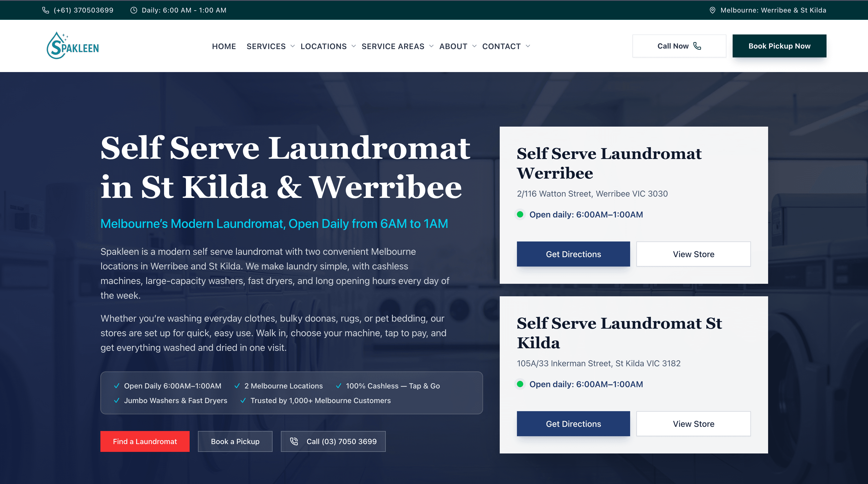
Task: Expand the About dropdown chevron
Action: [474, 46]
